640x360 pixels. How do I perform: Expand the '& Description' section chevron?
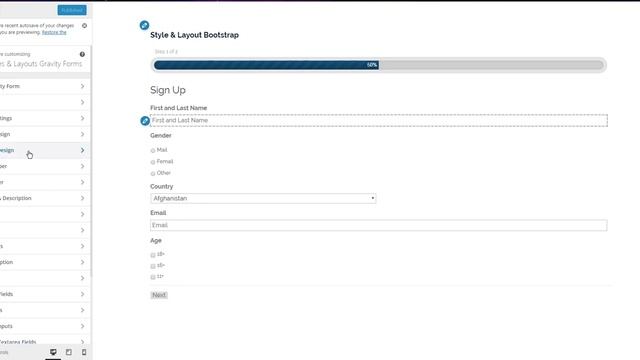(x=82, y=198)
